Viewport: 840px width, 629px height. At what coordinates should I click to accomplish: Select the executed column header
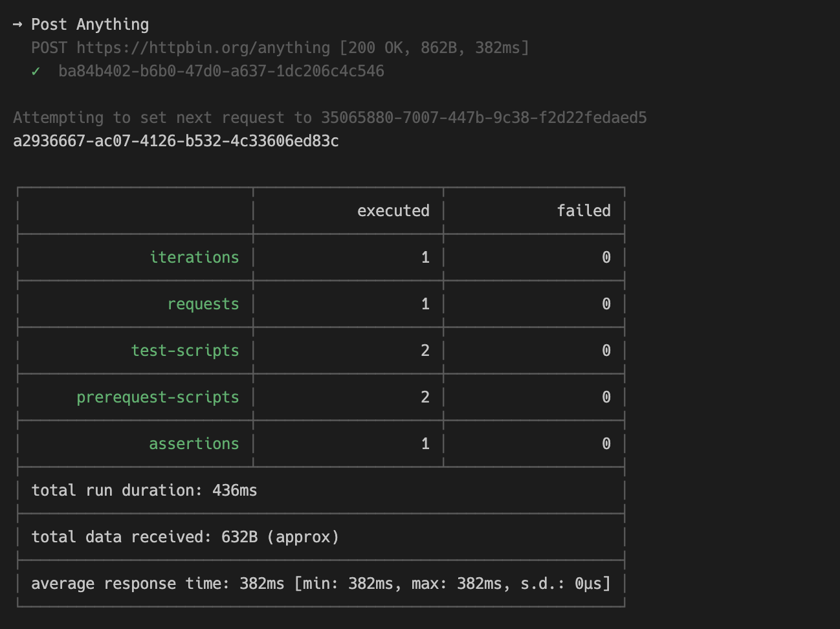(x=393, y=210)
